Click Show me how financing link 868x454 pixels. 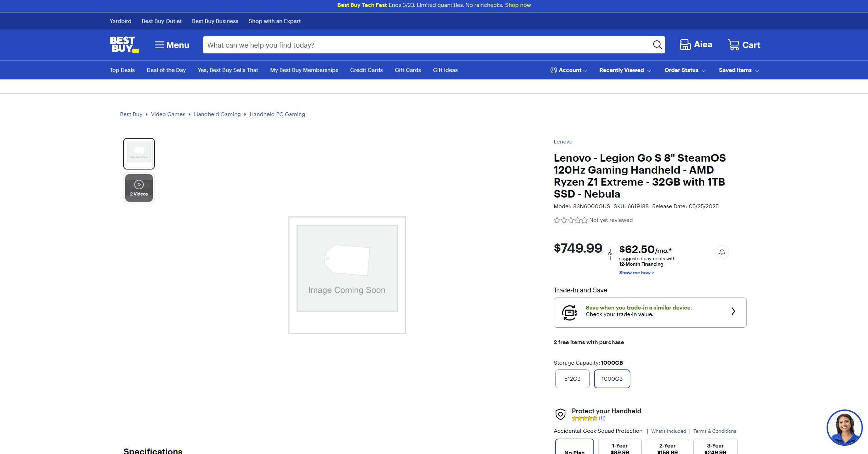(636, 273)
